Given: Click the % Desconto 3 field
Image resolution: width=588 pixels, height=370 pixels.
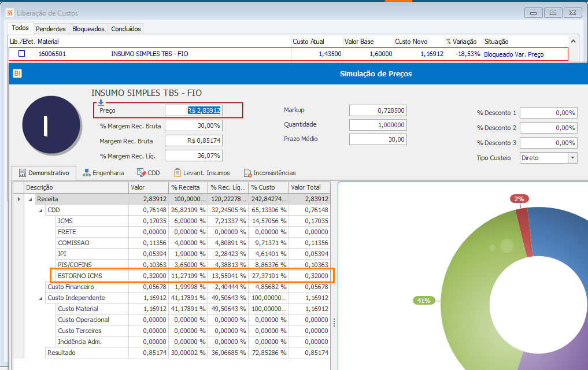Looking at the screenshot, I should 549,143.
